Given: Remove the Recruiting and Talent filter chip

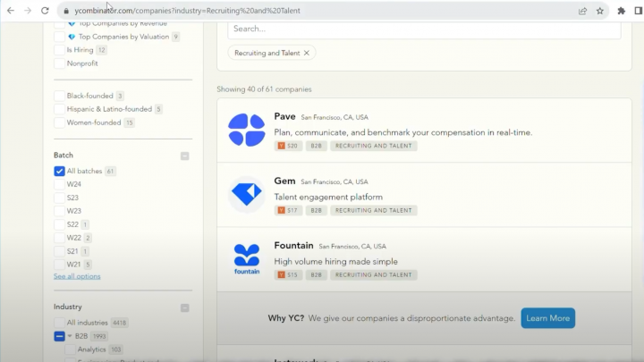Looking at the screenshot, I should [x=307, y=53].
